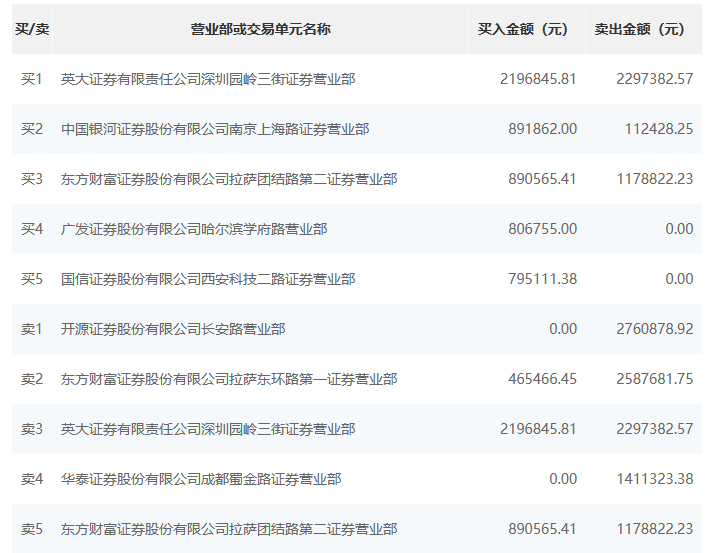This screenshot has height=553, width=716.
Task: Click buy amount 2196845.81 in 买1 row
Action: 538,79
